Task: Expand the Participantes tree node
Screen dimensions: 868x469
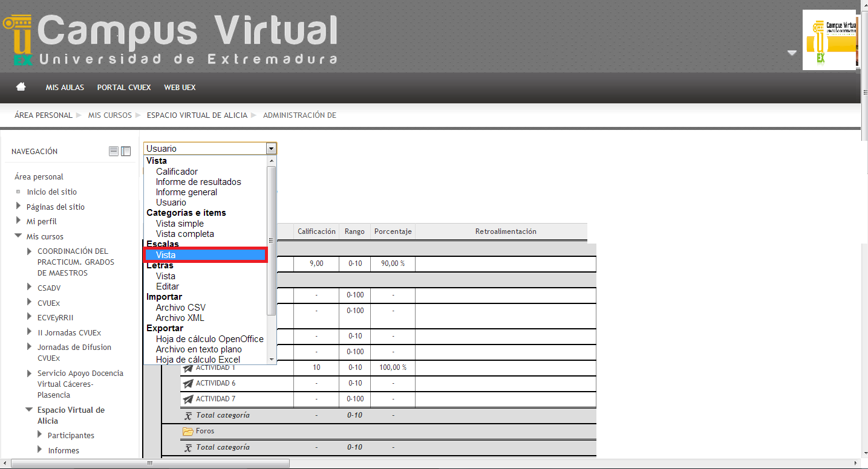Action: click(x=40, y=435)
